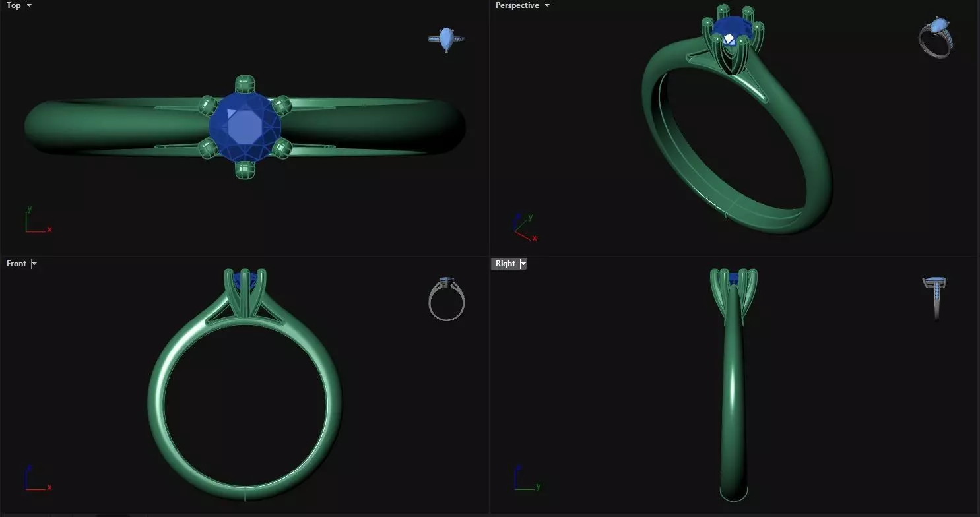Image resolution: width=980 pixels, height=517 pixels.
Task: Open the Top viewport dropdown arrow
Action: 29,5
